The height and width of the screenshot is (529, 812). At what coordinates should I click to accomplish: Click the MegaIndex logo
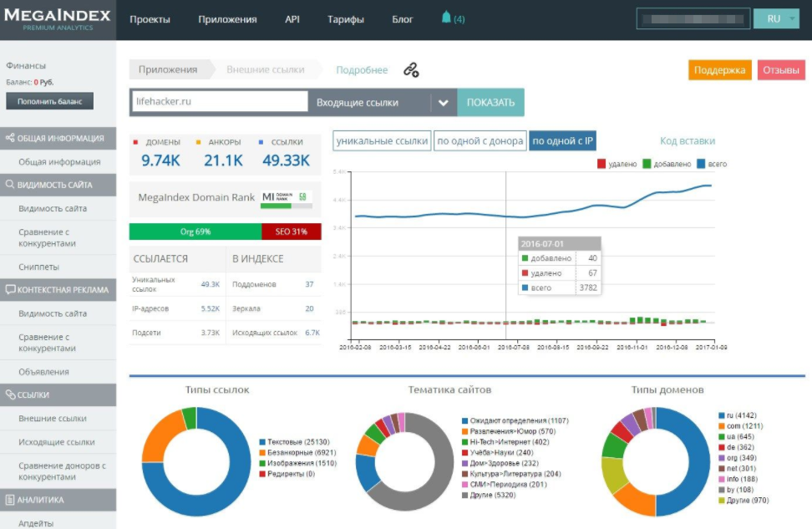(58, 15)
